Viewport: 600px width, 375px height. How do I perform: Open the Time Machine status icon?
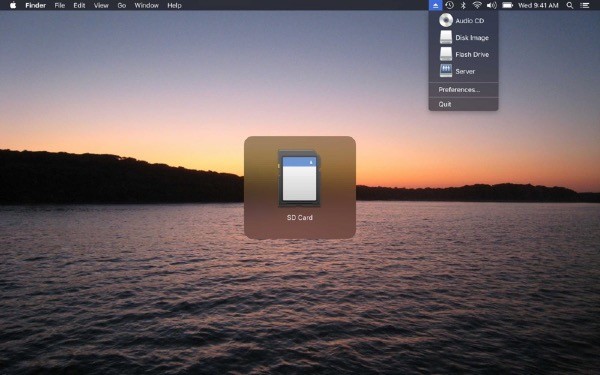[x=450, y=5]
